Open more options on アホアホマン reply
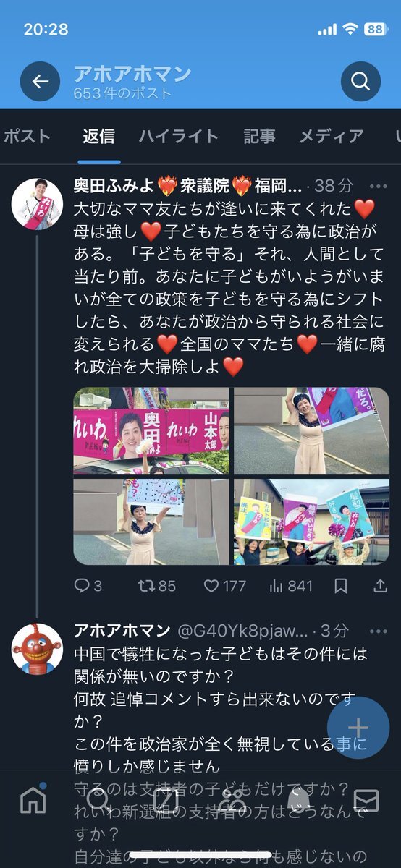The image size is (401, 868). click(379, 630)
